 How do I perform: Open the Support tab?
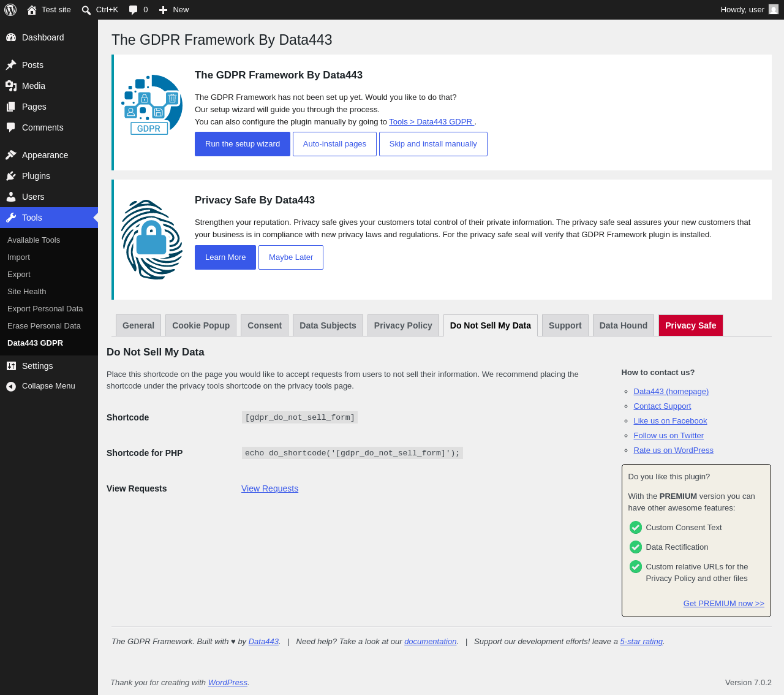coord(565,325)
